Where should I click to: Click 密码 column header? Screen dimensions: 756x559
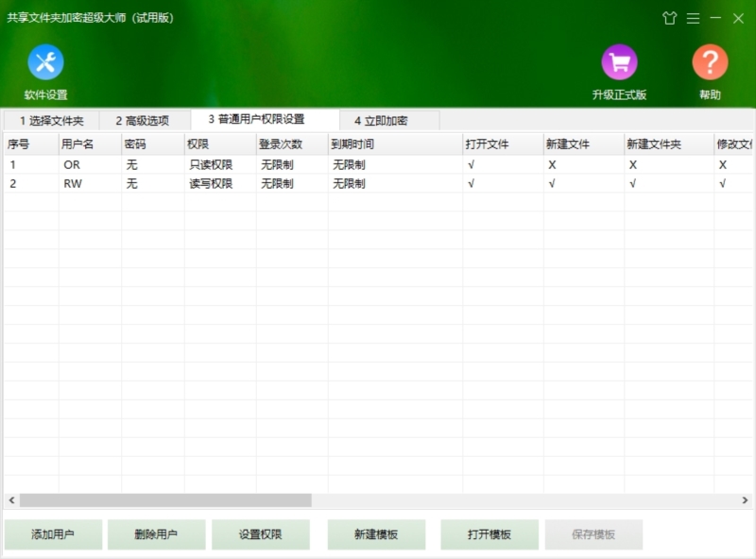(152, 144)
